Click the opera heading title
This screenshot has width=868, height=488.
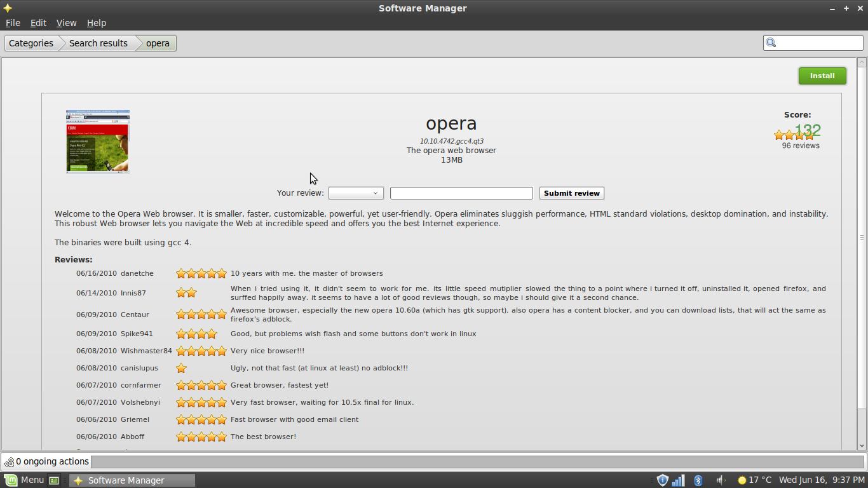click(x=451, y=124)
